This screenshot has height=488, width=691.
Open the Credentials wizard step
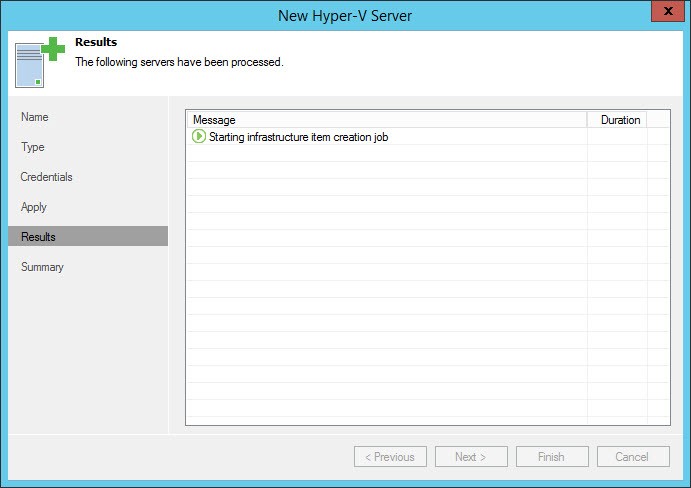(46, 177)
